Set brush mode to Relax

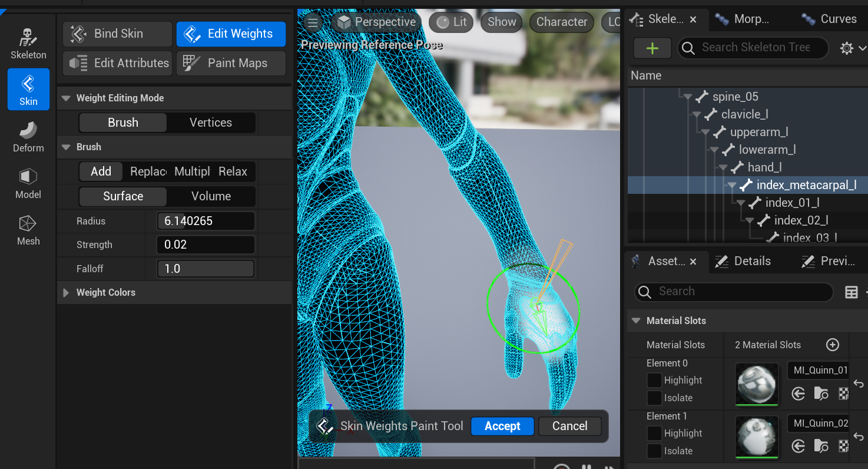tap(233, 171)
